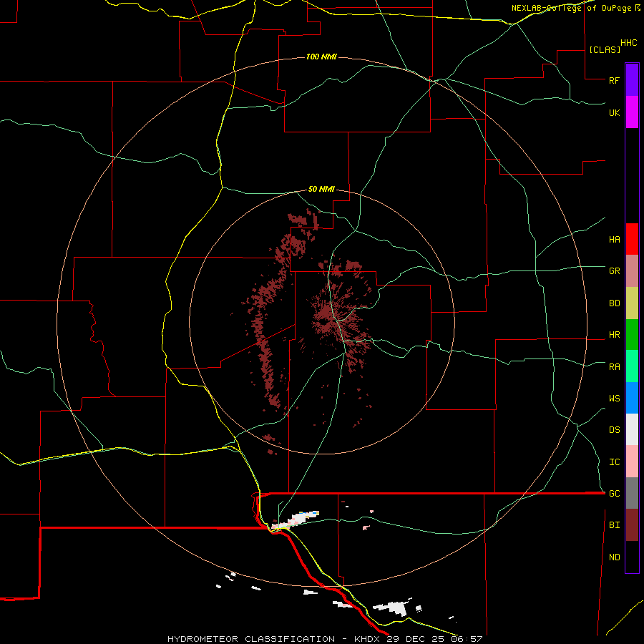Click the UK legend label
This screenshot has width=644, height=644.
click(614, 112)
